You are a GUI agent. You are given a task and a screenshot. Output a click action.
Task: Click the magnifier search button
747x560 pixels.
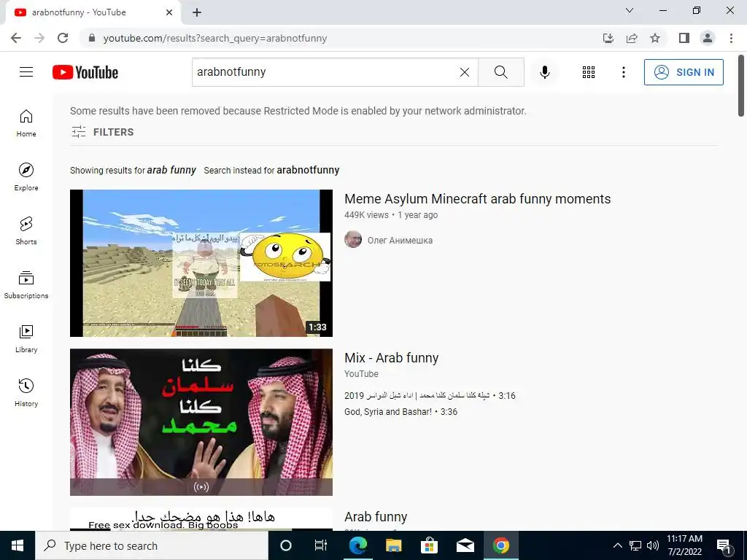tap(500, 72)
